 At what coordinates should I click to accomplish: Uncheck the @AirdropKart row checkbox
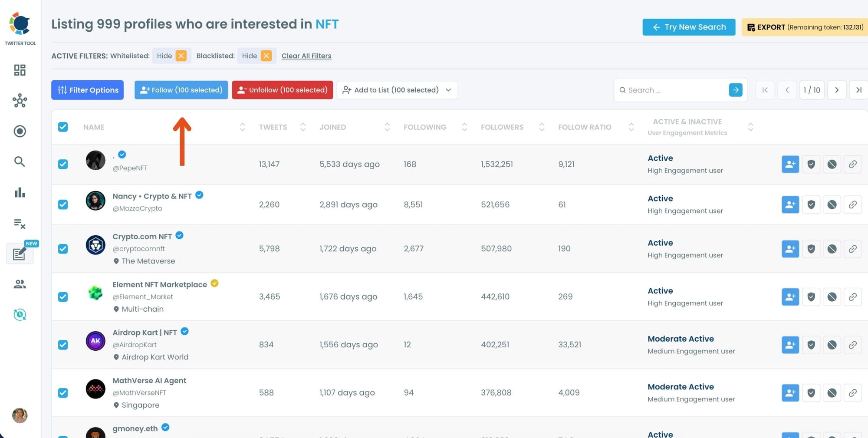coord(63,345)
